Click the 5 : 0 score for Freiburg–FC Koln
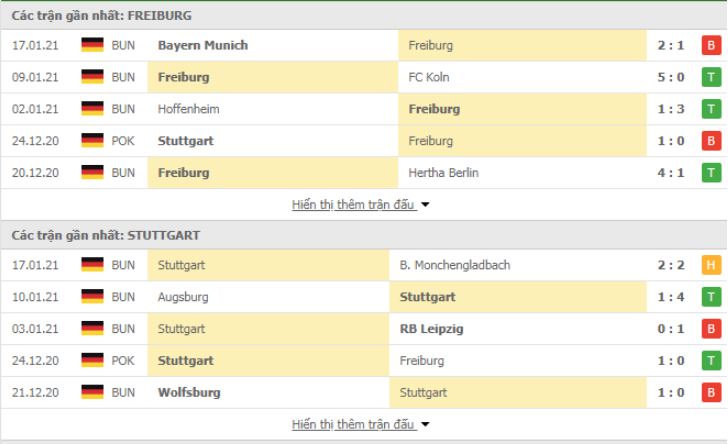Image resolution: width=728 pixels, height=444 pixels. (672, 77)
